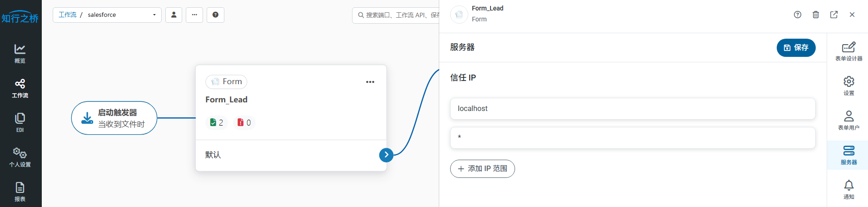
Task: Click the panel help circle icon
Action: (x=798, y=15)
